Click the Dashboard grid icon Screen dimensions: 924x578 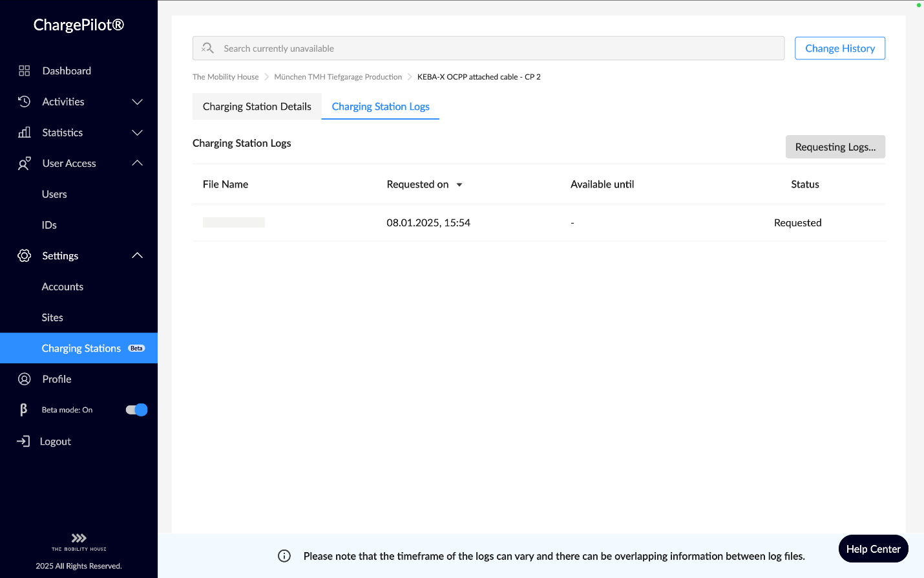point(25,70)
